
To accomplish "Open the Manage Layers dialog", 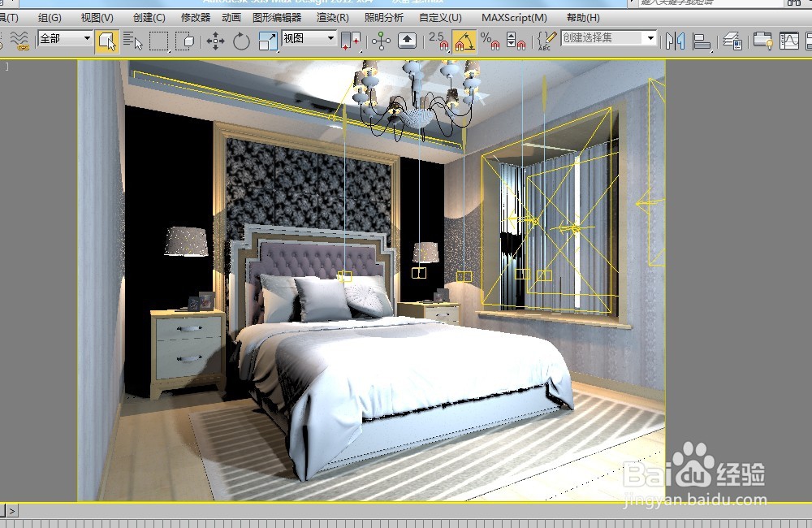I will (x=732, y=41).
